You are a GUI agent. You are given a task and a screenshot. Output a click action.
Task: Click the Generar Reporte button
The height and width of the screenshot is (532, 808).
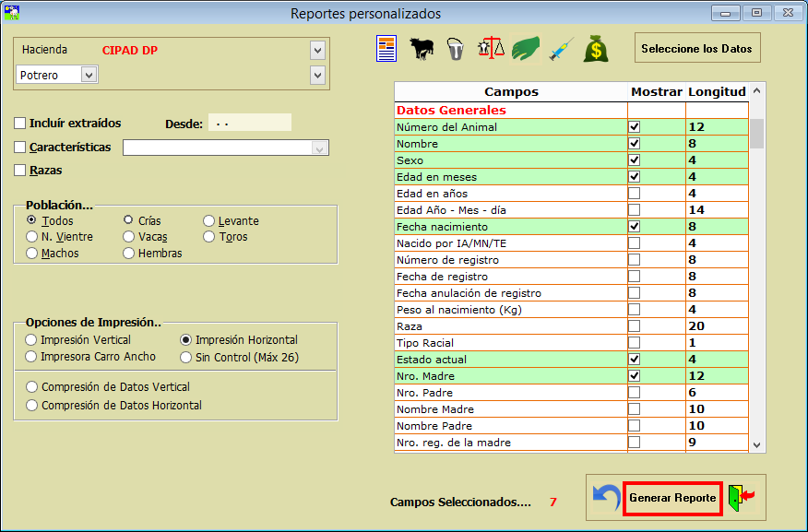tap(672, 498)
